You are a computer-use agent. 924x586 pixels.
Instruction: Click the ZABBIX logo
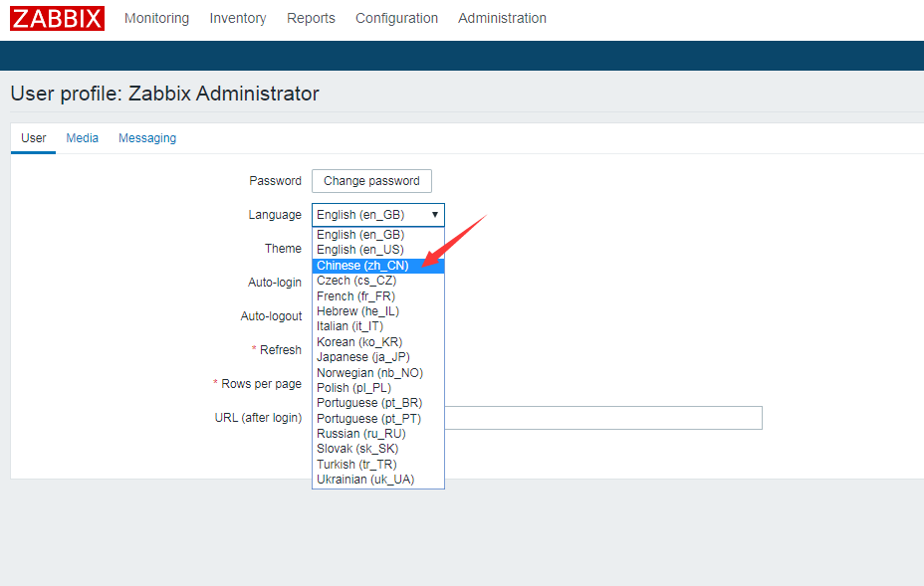[x=57, y=18]
